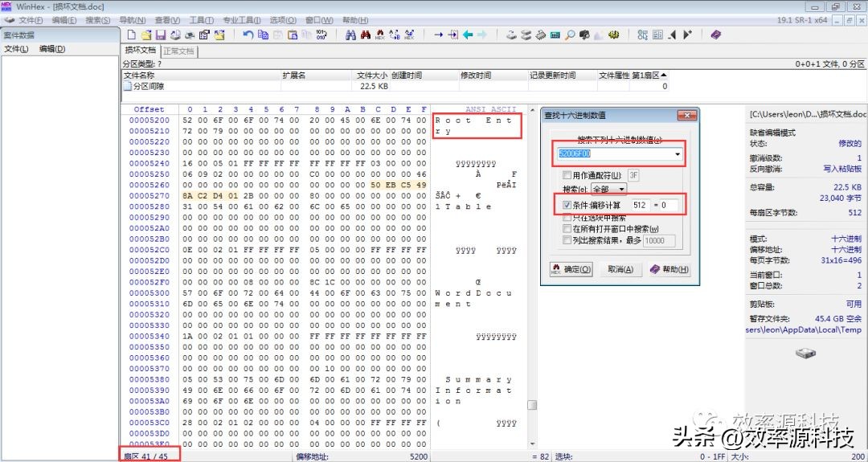Open the 专业工具 menu
The height and width of the screenshot is (462, 868).
tap(241, 20)
